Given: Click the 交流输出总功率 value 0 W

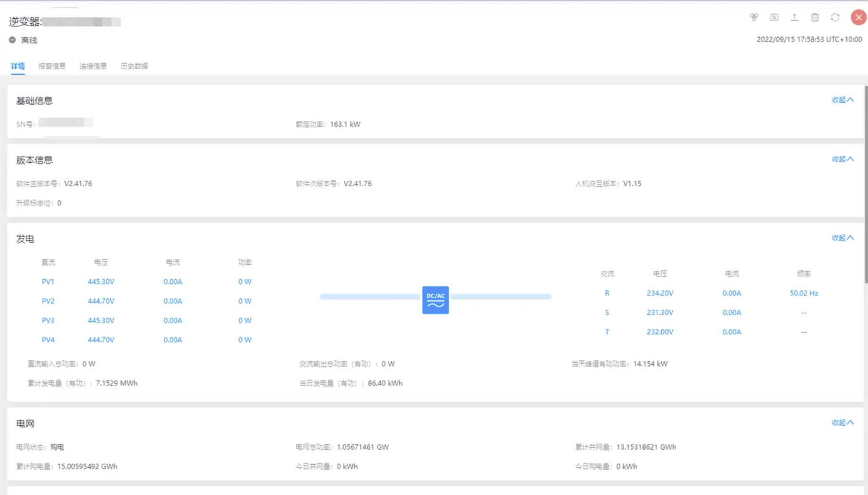Looking at the screenshot, I should (x=388, y=364).
